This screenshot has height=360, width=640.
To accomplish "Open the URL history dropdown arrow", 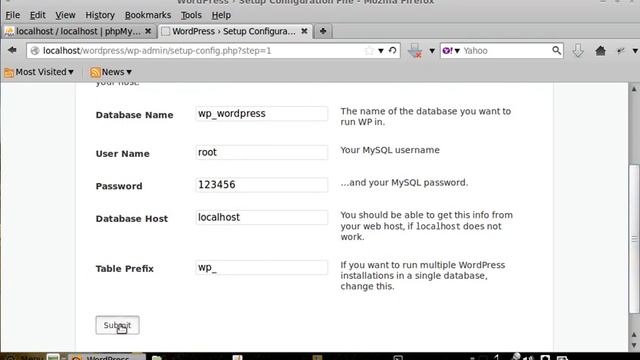I will [x=381, y=51].
